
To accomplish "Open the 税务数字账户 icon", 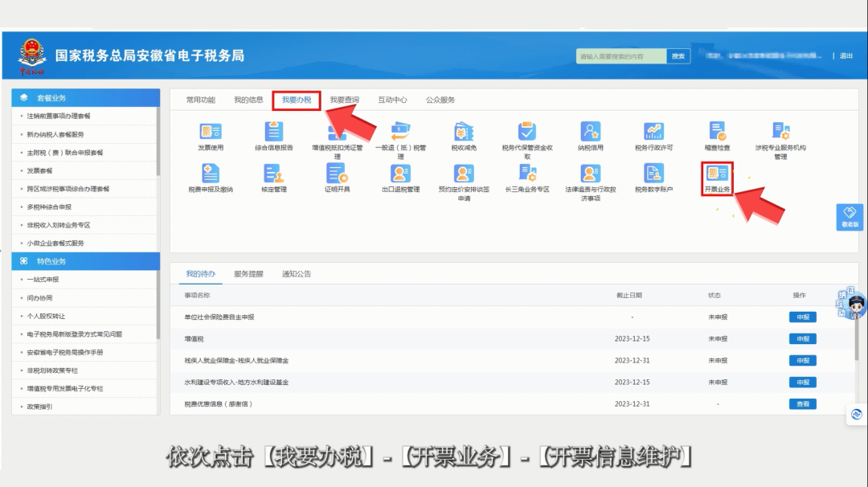I will pyautogui.click(x=653, y=174).
